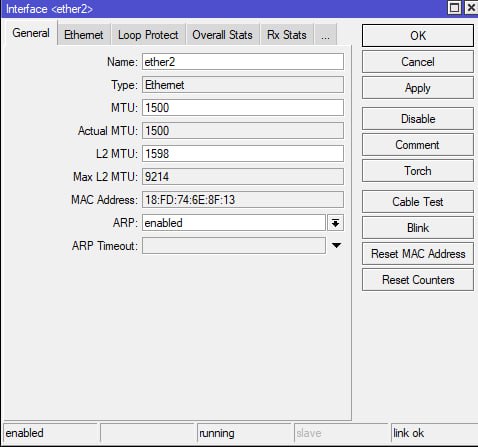The height and width of the screenshot is (447, 478).
Task: Disable the ether2 interface
Action: tap(418, 119)
